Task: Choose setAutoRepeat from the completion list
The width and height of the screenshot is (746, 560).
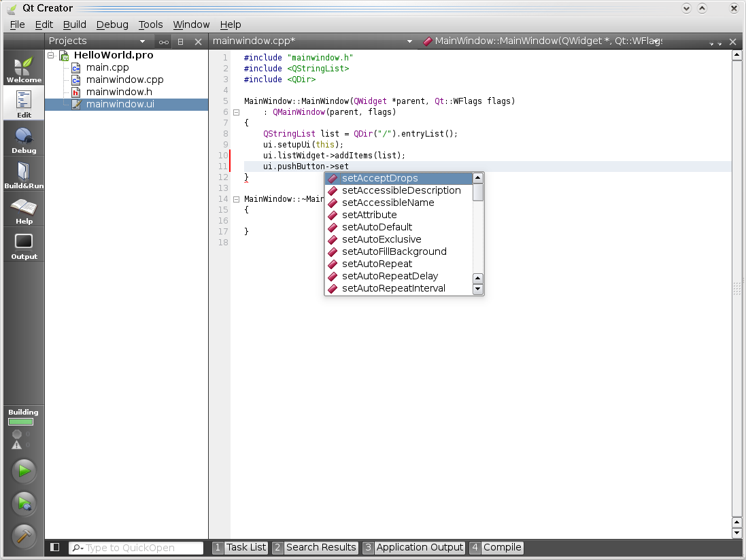Action: 399,264
